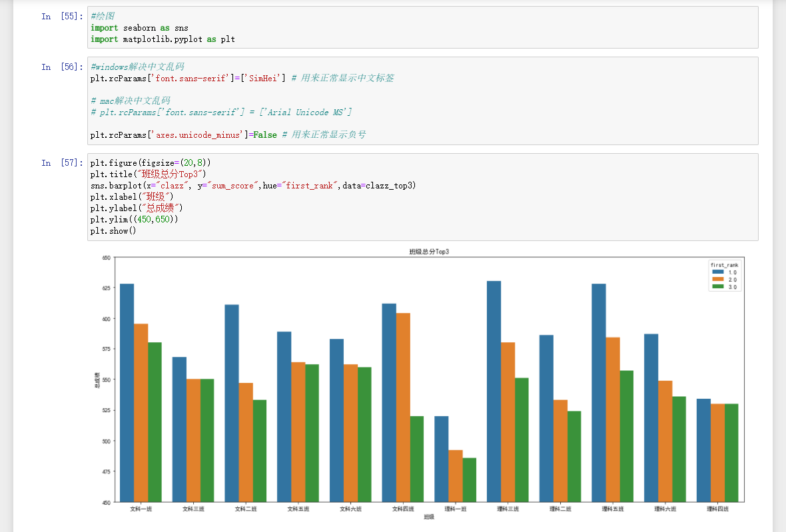The height and width of the screenshot is (532, 786).
Task: Click the In [55] cell prompt
Action: [x=62, y=16]
